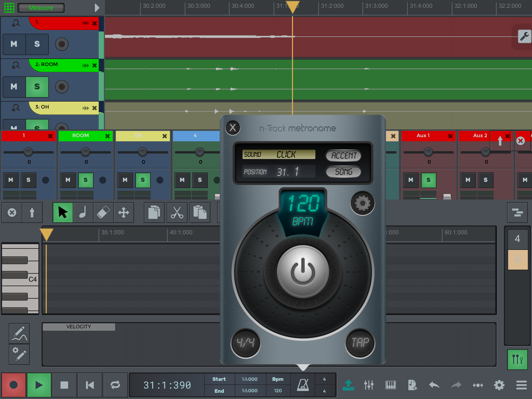Viewport: 532px width, 399px height.
Task: Adjust the Aux 1 pan slider knob
Action: 428,152
